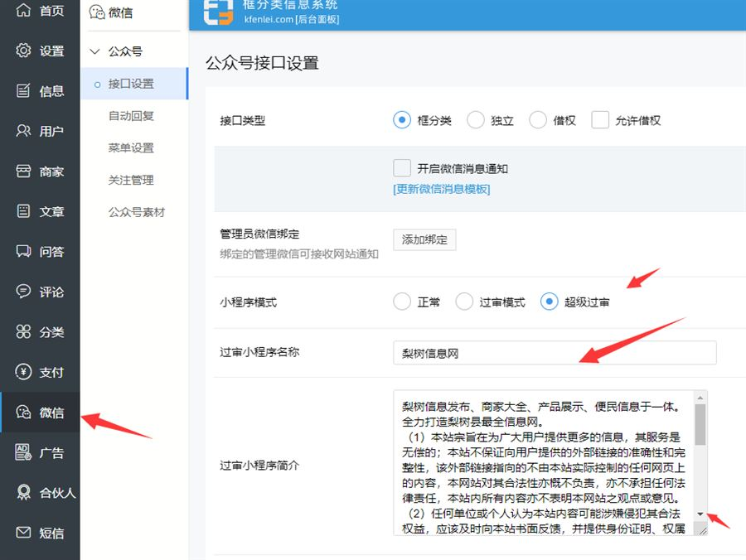Choose 过审模式 mini program mode
Viewport: 746px width, 560px height.
pos(465,302)
